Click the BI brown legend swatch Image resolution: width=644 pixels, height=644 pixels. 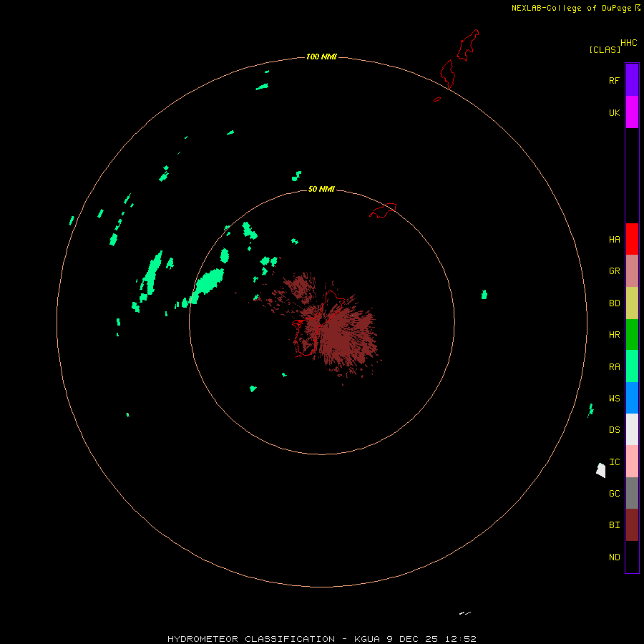coord(632,525)
